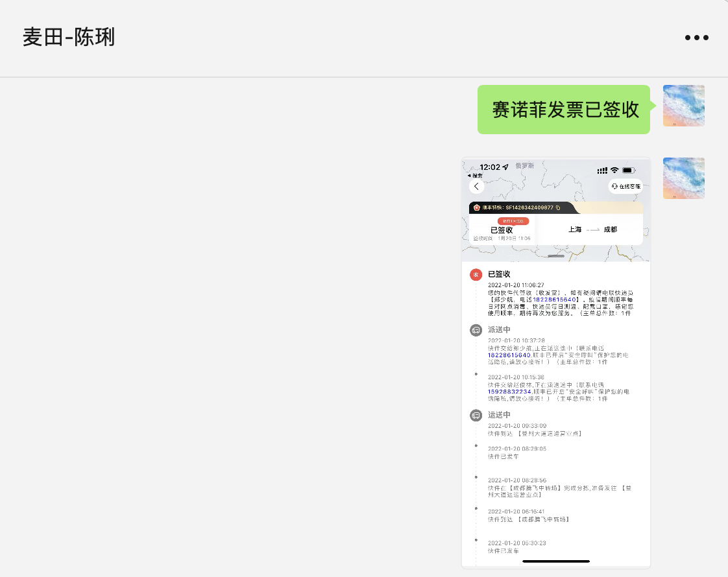728x577 pixels.
Task: Click the bottom home indicator bar in screenshot
Action: click(x=556, y=561)
